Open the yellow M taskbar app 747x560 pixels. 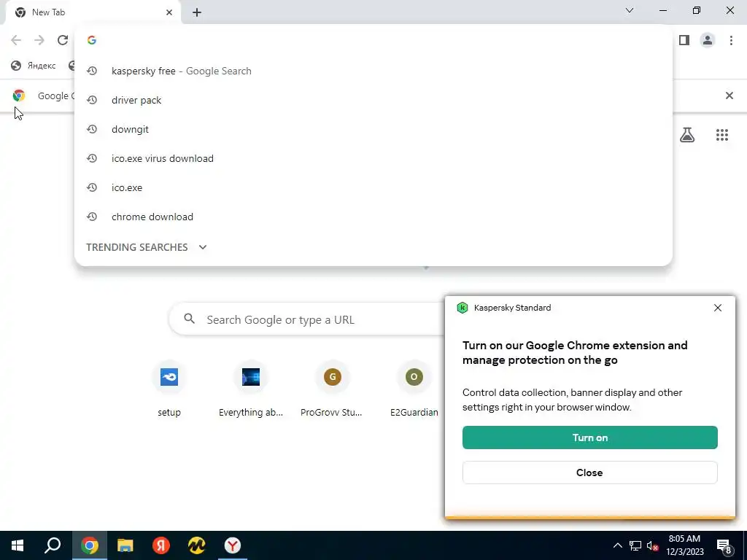coord(197,545)
